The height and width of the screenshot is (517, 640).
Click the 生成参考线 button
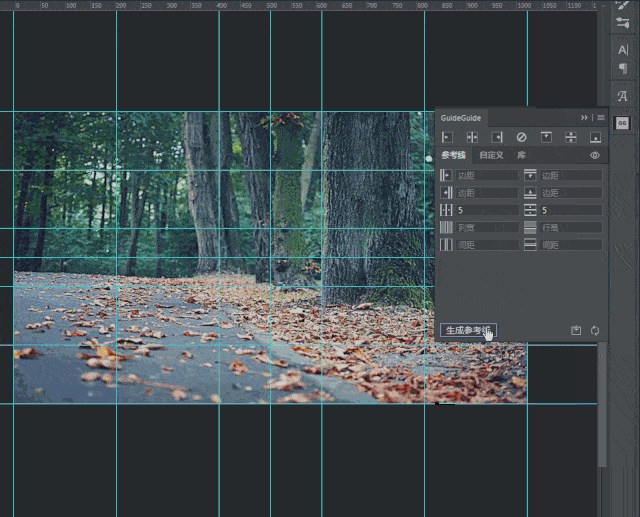click(468, 330)
